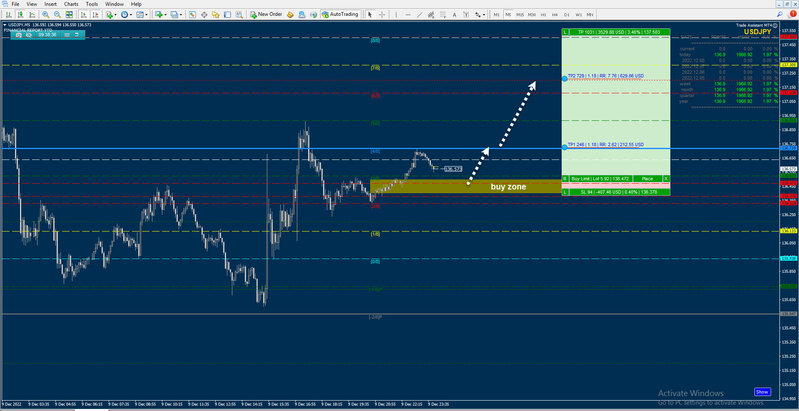Image resolution: width=799 pixels, height=411 pixels.
Task: Toggle the Data Window crosshair icon
Action: pyautogui.click(x=204, y=15)
